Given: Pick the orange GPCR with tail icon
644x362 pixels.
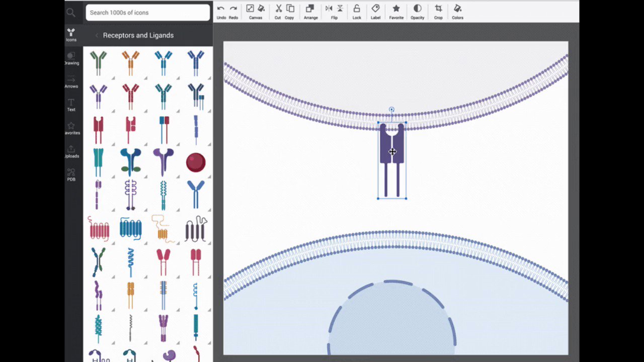Looking at the screenshot, I should [x=163, y=229].
